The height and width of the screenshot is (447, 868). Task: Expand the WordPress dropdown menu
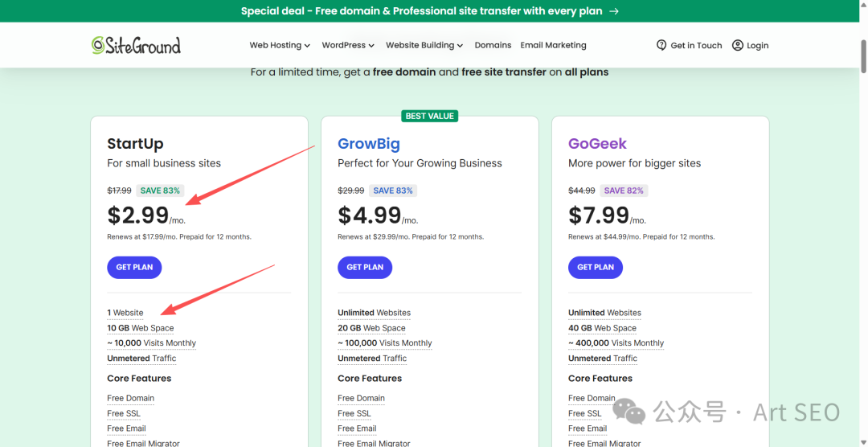coord(348,45)
